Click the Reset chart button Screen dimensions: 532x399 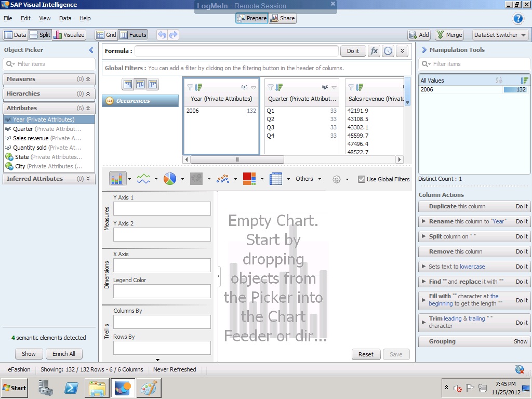pyautogui.click(x=366, y=354)
